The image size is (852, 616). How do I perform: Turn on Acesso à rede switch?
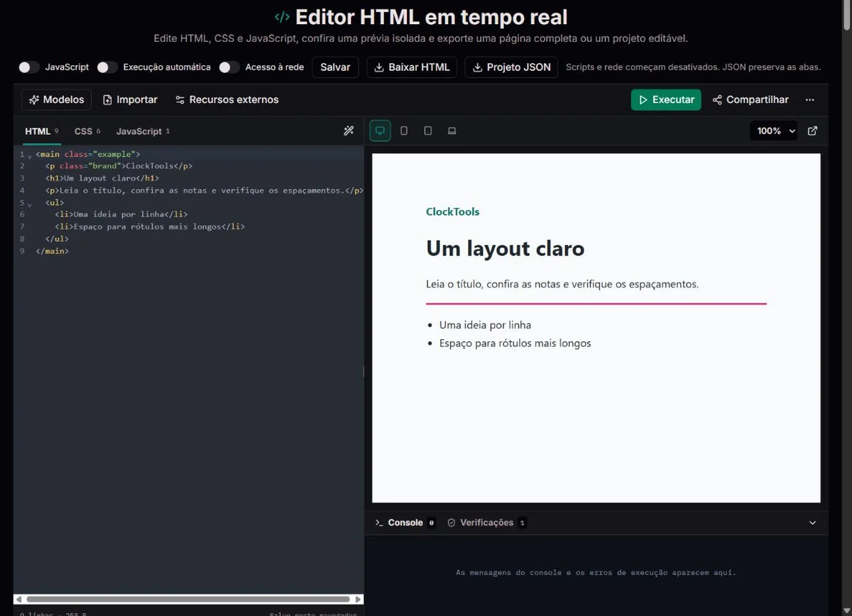click(229, 67)
